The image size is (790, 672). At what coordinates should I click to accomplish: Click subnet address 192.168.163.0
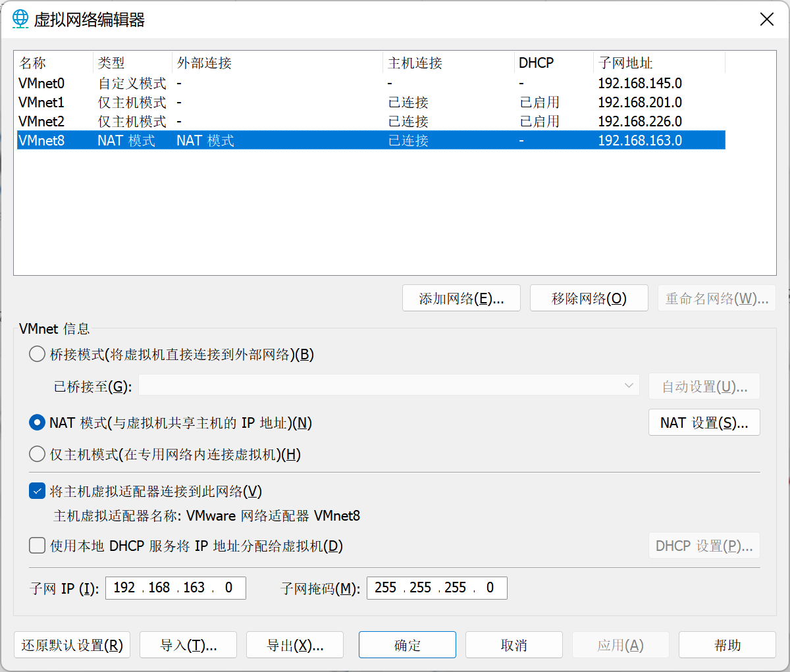(x=640, y=141)
